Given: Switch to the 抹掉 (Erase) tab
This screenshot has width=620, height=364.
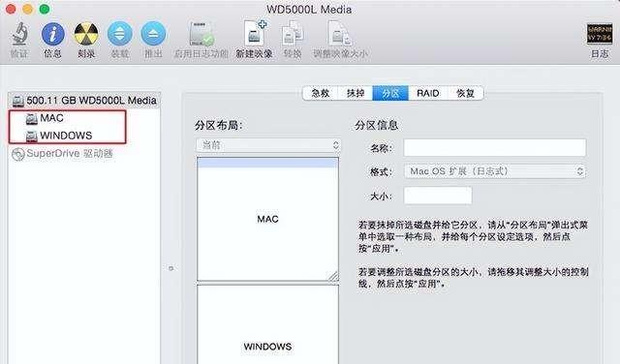Looking at the screenshot, I should pyautogui.click(x=356, y=93).
